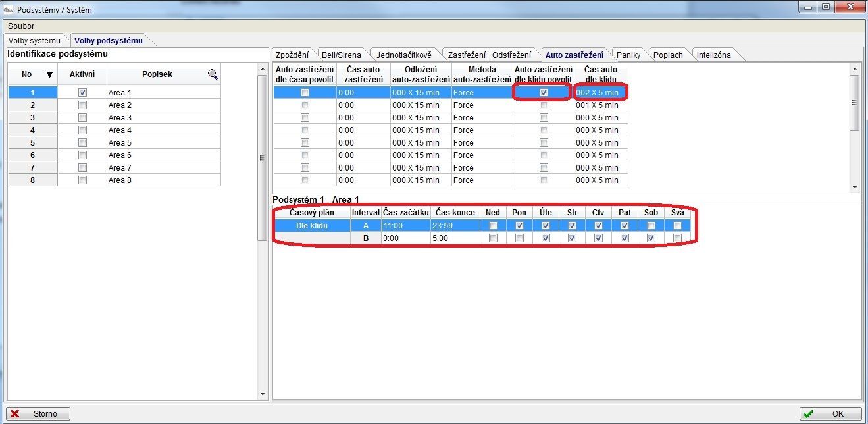868x424 pixels.
Task: Confirm with the OK button
Action: tap(830, 414)
